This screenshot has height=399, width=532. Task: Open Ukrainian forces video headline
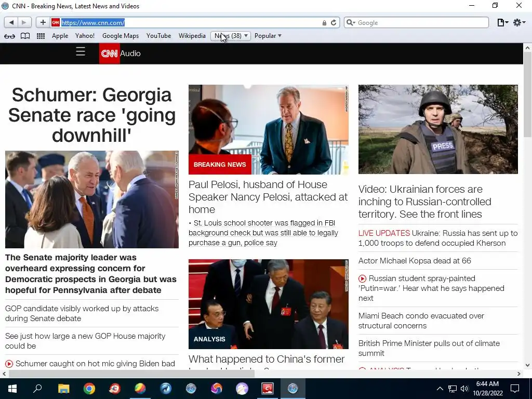[x=425, y=202]
